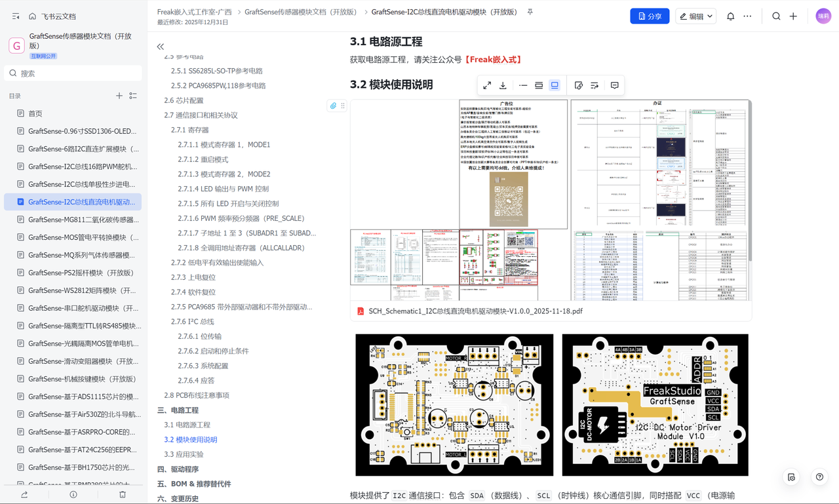
Task: Focus the sidebar search field
Action: tap(73, 73)
